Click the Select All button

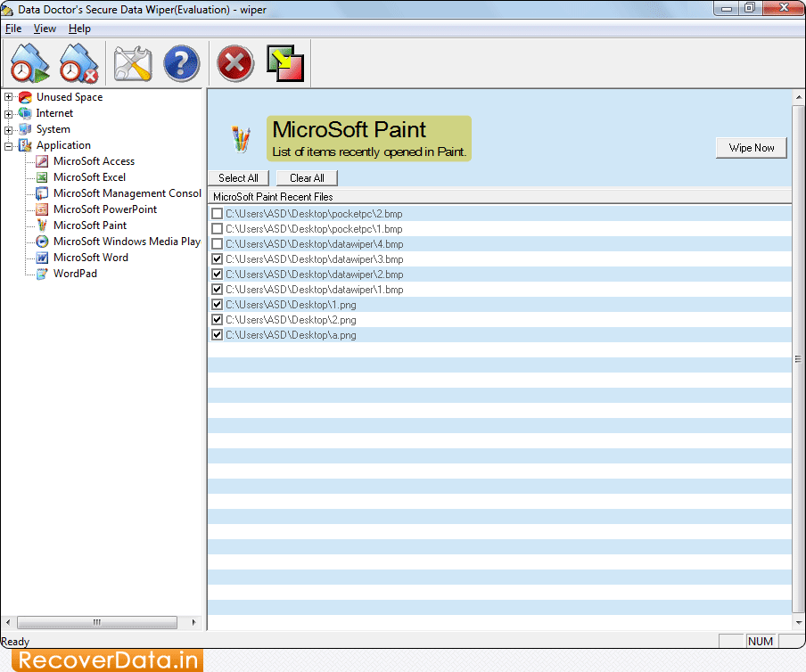[x=239, y=177]
